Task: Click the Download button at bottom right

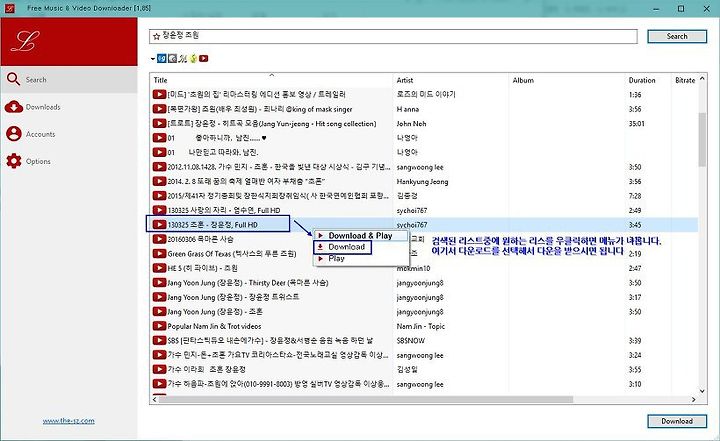Action: coord(677,421)
